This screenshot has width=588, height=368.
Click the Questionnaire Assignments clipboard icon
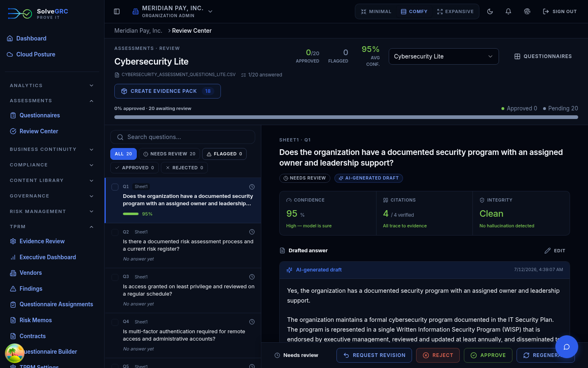13,304
